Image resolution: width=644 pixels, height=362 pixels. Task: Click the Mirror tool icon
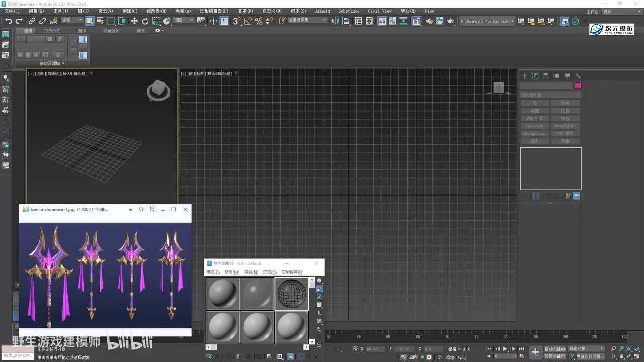click(x=336, y=21)
